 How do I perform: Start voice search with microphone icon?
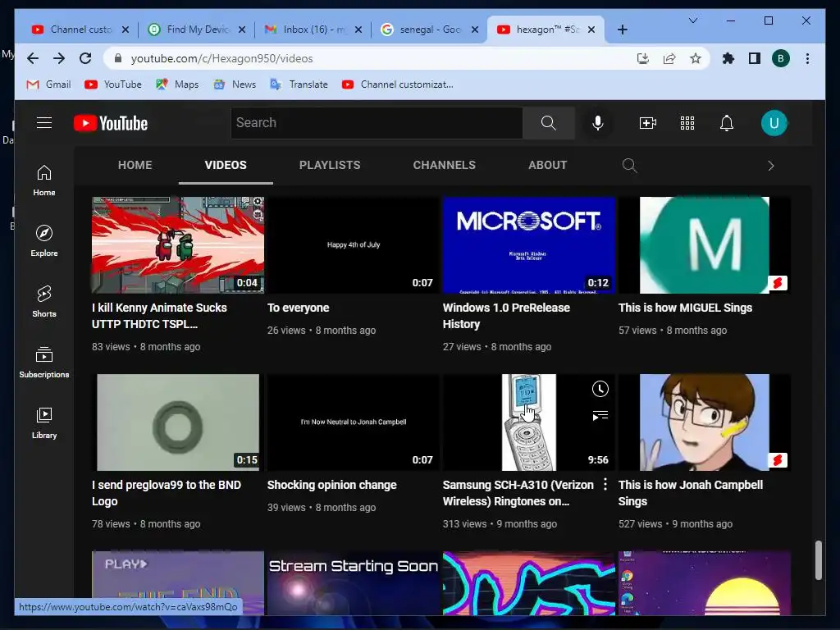click(x=598, y=123)
